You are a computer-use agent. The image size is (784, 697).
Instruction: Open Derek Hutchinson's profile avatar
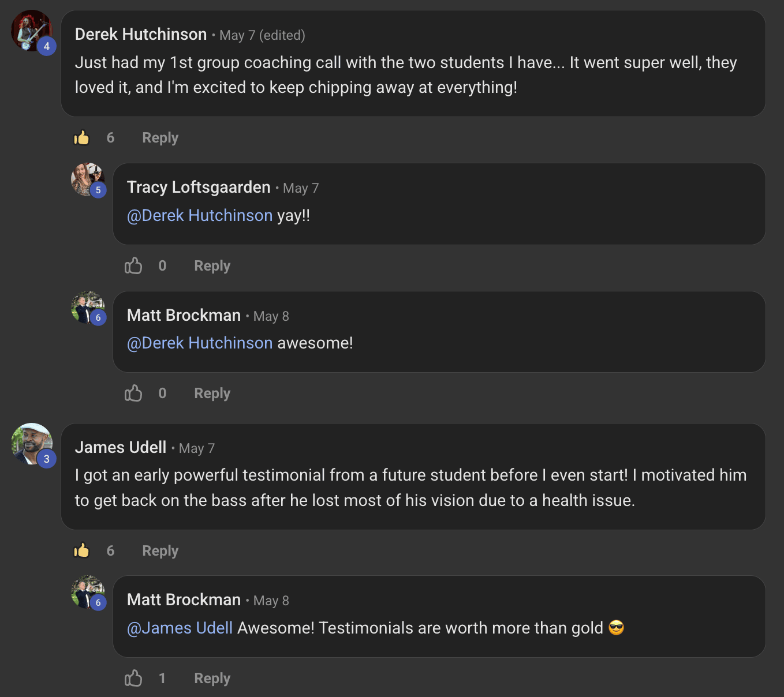(31, 31)
